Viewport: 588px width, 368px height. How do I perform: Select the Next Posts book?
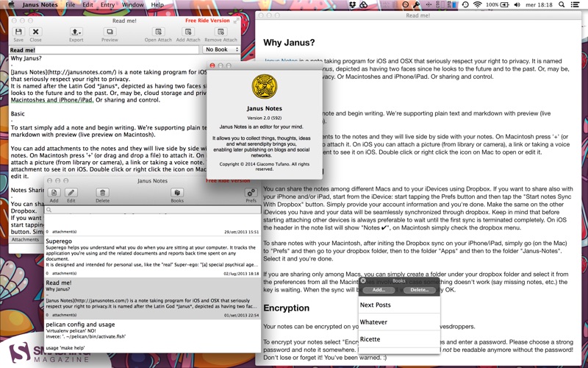(399, 305)
